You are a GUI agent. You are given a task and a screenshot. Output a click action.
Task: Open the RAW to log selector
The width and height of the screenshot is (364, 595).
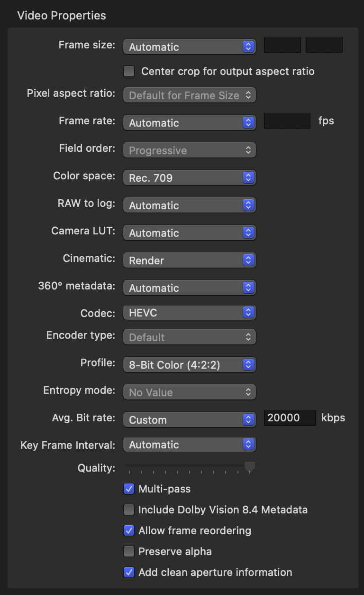click(x=189, y=205)
